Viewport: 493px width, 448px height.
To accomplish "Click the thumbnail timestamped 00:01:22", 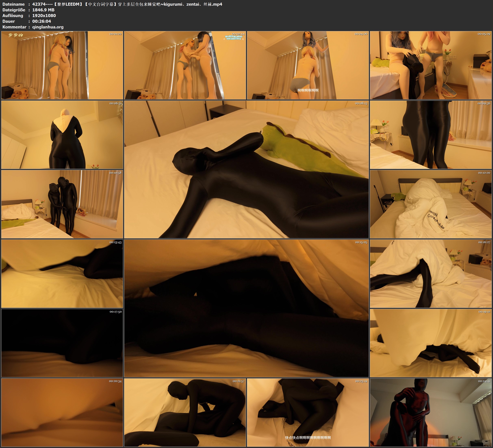I will [x=62, y=65].
